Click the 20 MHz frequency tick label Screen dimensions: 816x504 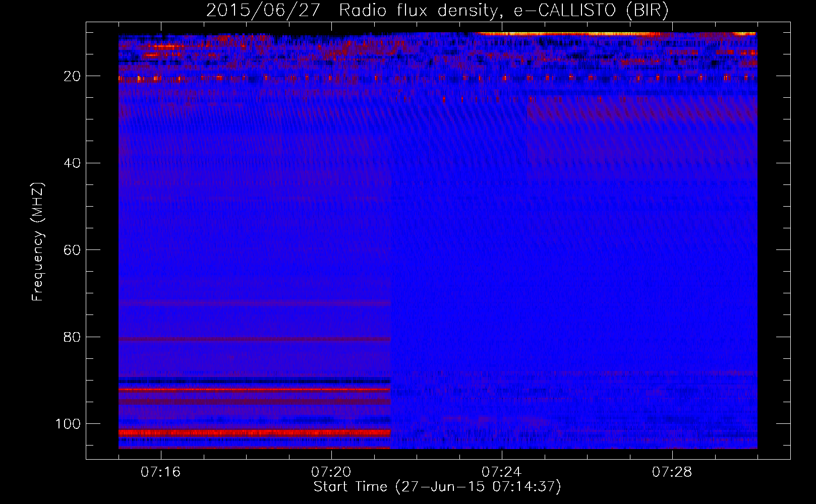click(73, 77)
